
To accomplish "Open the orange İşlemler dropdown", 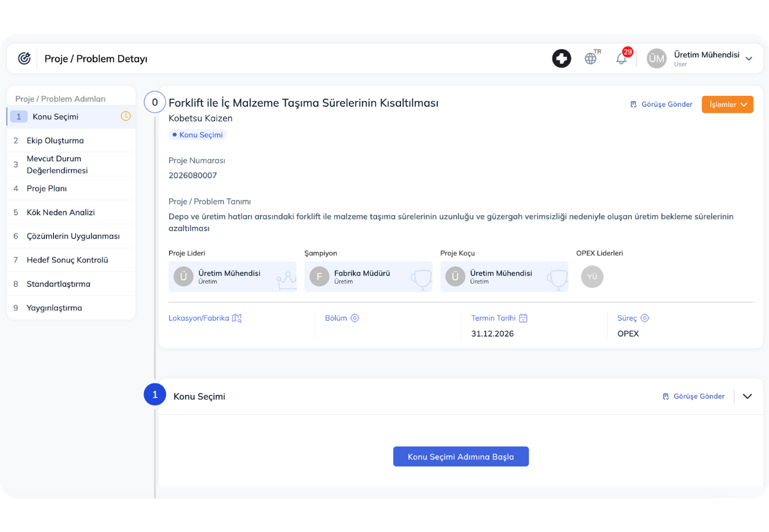I will (x=728, y=104).
